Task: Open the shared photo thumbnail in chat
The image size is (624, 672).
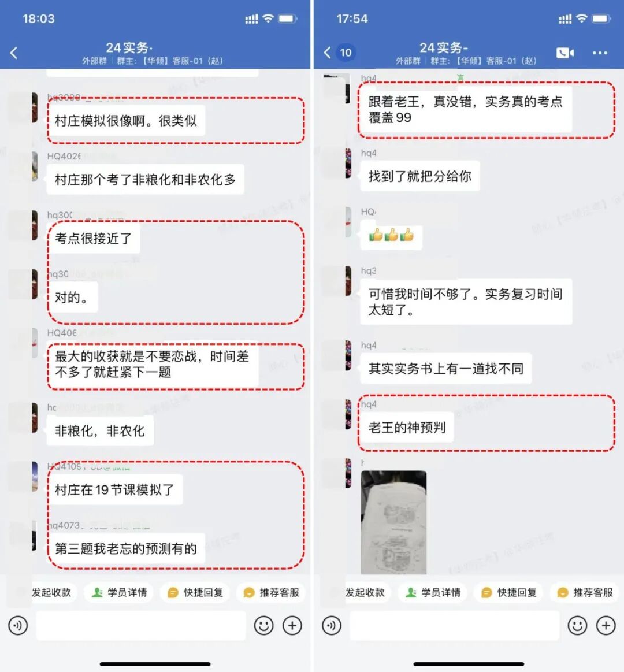Action: tap(393, 522)
